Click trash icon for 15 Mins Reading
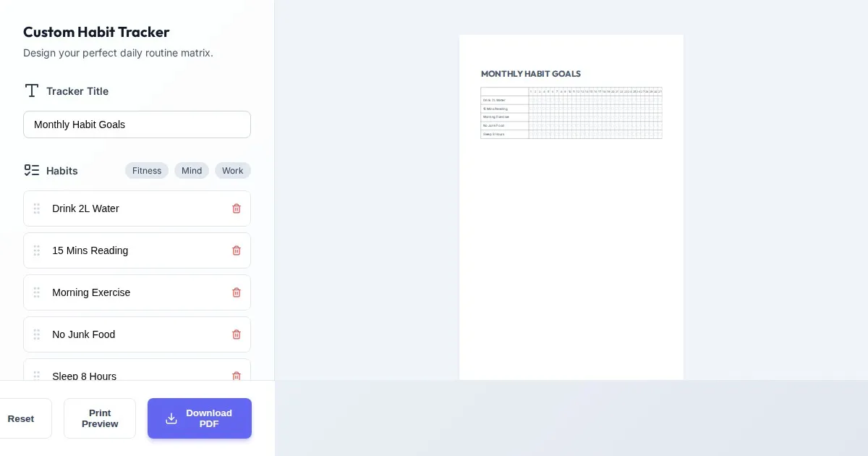 point(237,250)
